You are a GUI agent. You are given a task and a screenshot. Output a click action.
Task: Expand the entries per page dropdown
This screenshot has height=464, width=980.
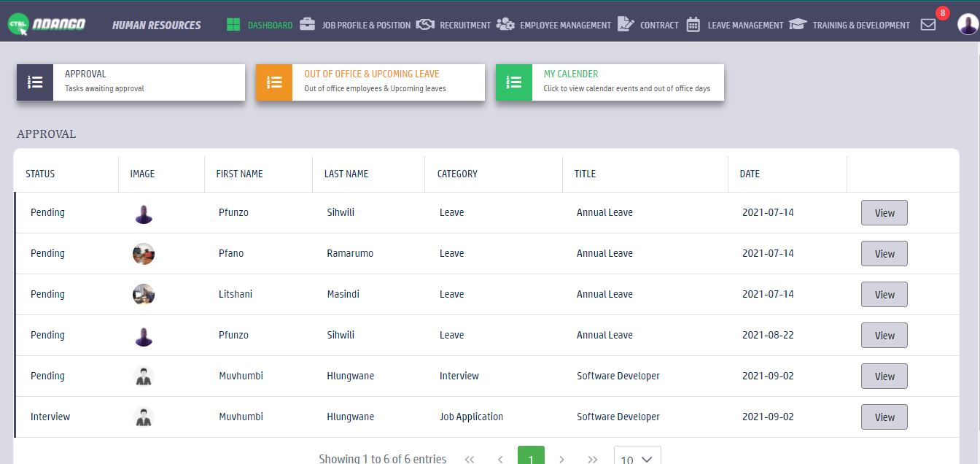(637, 458)
